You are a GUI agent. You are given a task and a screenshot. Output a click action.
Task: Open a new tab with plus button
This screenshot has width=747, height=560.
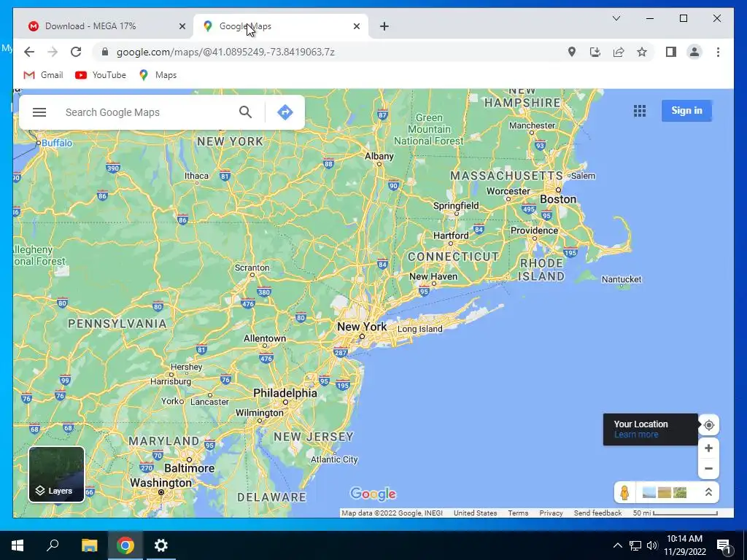(384, 26)
